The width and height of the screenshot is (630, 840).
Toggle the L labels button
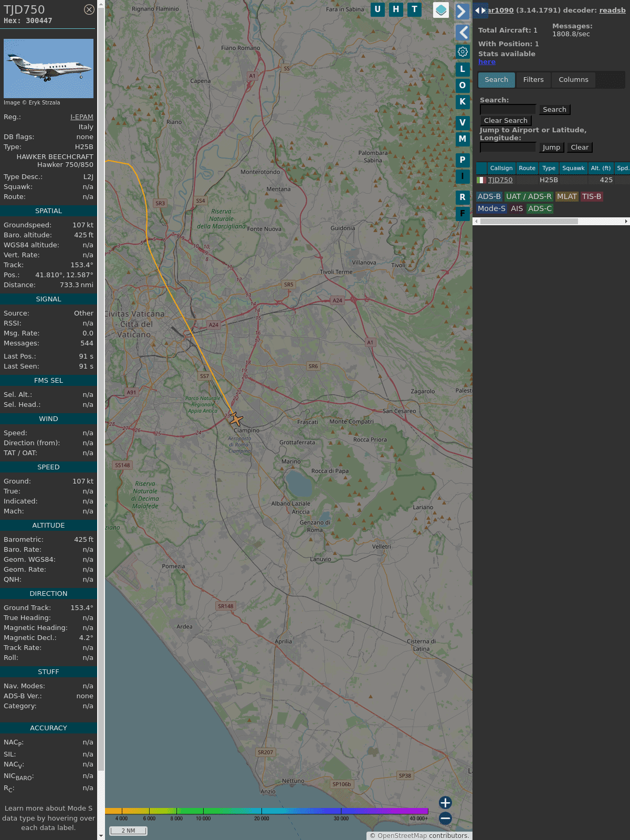(x=463, y=69)
